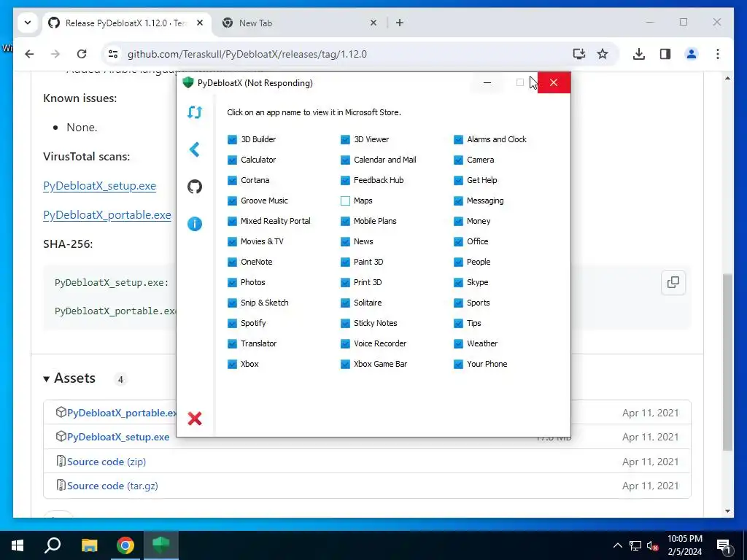Click scrollbar down arrow in Chrome
The image size is (747, 560).
coord(727,511)
